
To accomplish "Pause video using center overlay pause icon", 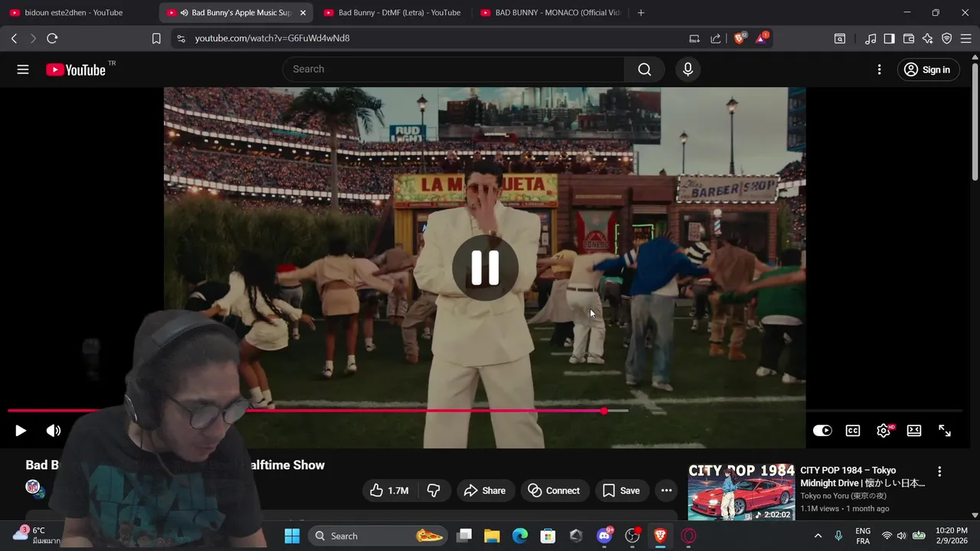I will (485, 268).
